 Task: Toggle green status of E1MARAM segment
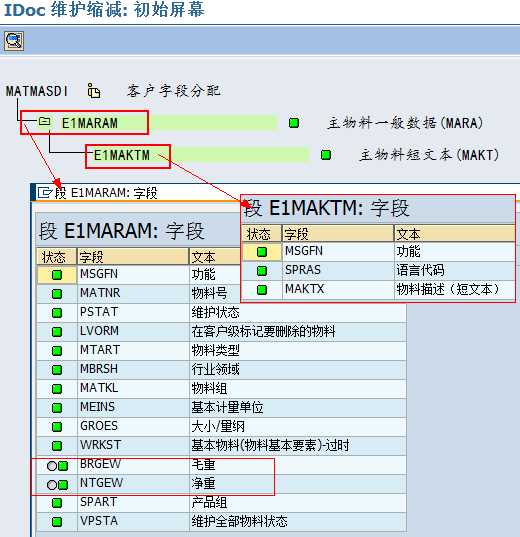[294, 123]
